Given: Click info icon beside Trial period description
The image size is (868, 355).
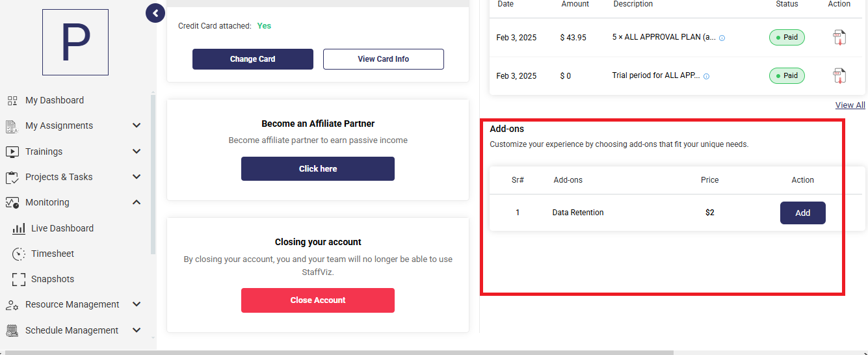Looking at the screenshot, I should tap(706, 76).
